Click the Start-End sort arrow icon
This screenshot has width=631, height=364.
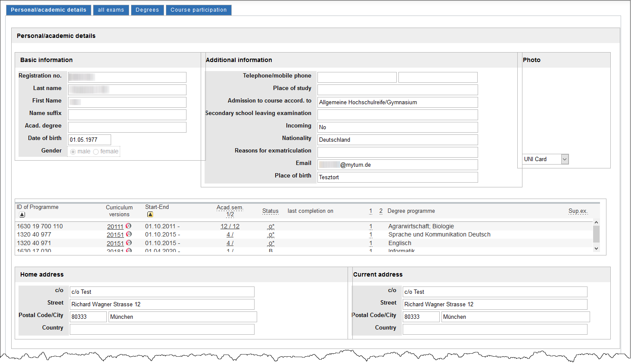150,215
